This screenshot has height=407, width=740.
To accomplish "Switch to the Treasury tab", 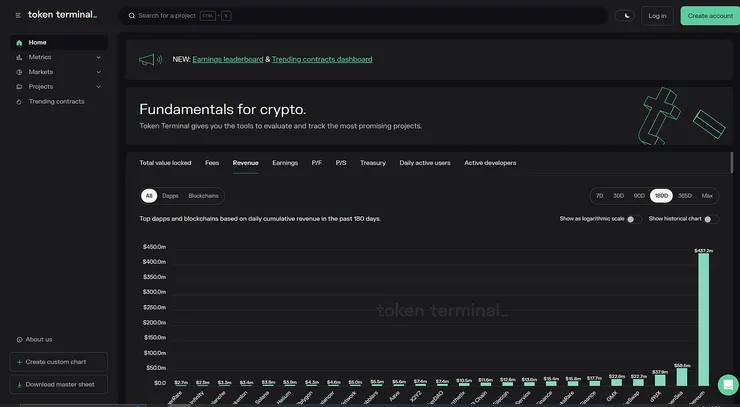I will [373, 163].
